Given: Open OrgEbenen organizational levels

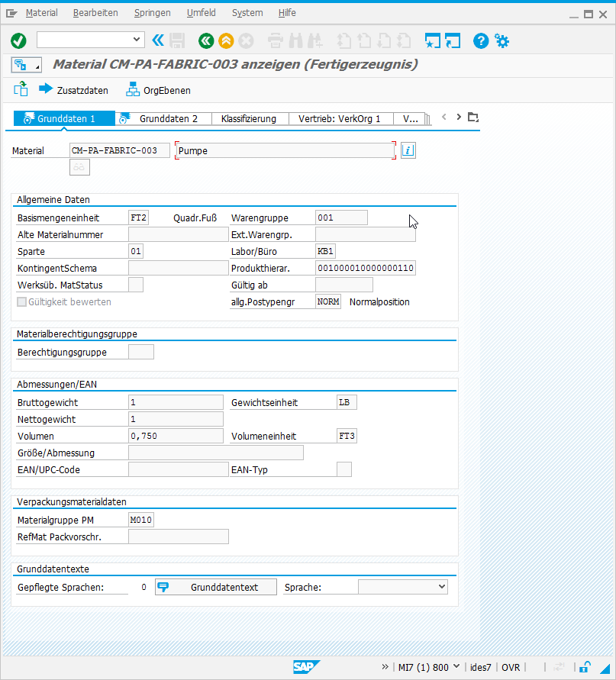Looking at the screenshot, I should pos(158,90).
